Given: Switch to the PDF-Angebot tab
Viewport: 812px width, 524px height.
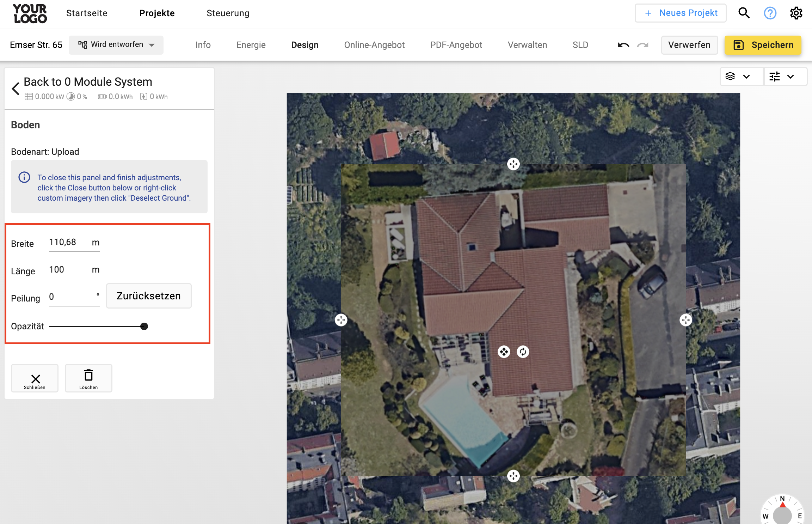Looking at the screenshot, I should click(x=456, y=45).
